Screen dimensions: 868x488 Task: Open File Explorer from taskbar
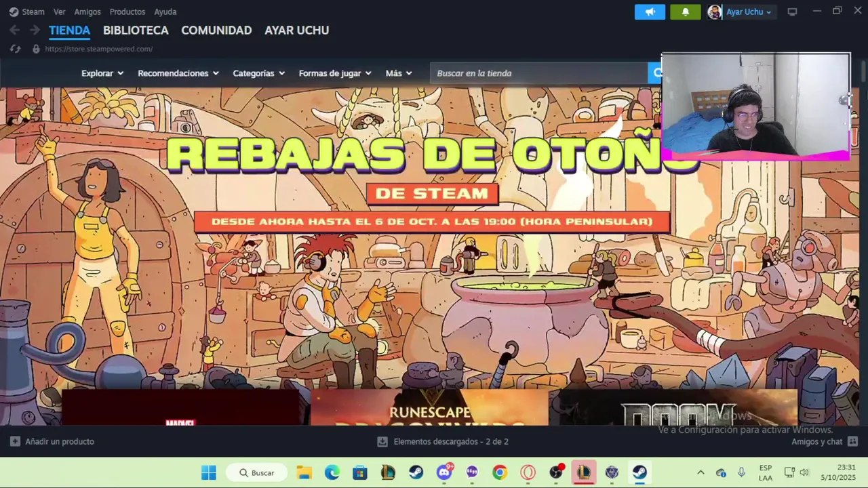(304, 472)
